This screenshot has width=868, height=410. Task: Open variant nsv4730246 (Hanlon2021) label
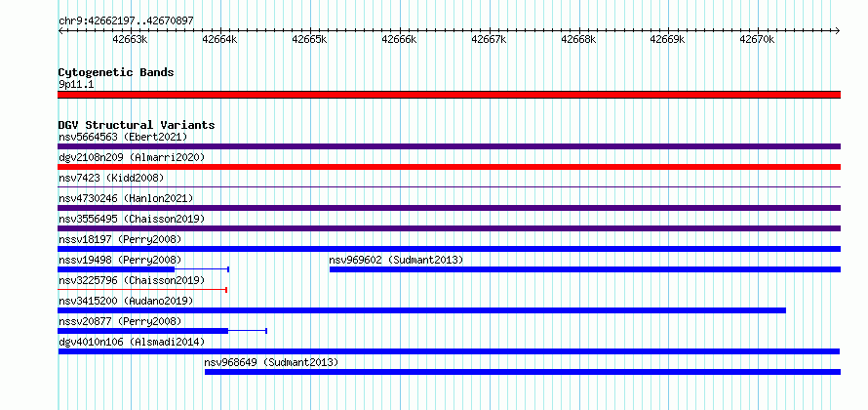[126, 198]
